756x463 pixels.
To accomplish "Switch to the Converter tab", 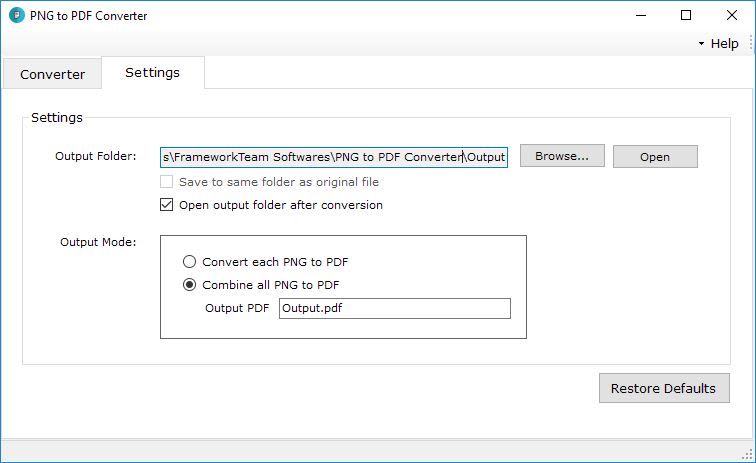I will (x=52, y=74).
